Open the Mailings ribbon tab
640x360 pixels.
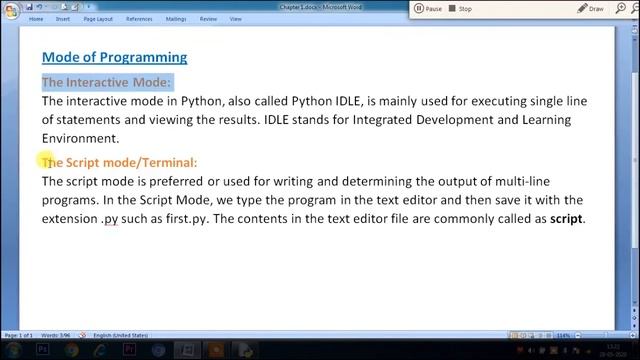[176, 19]
